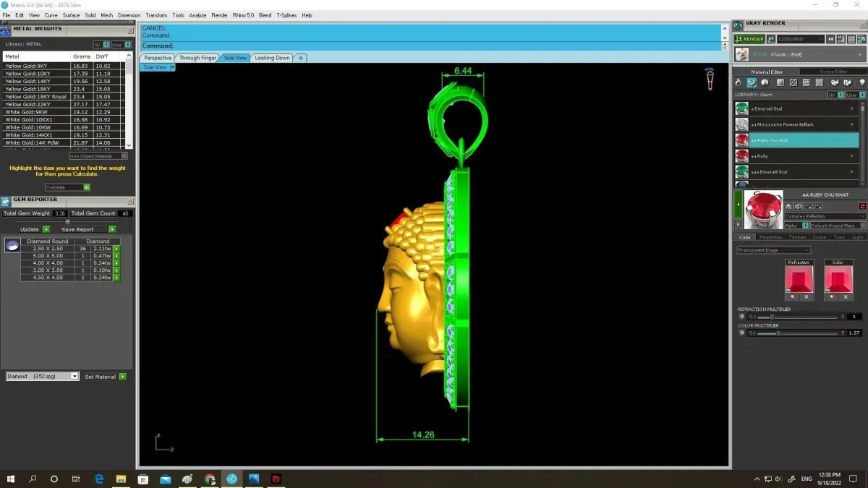This screenshot has height=488, width=868.
Task: Select Yellow Gold:18KY row
Action: coord(64,89)
